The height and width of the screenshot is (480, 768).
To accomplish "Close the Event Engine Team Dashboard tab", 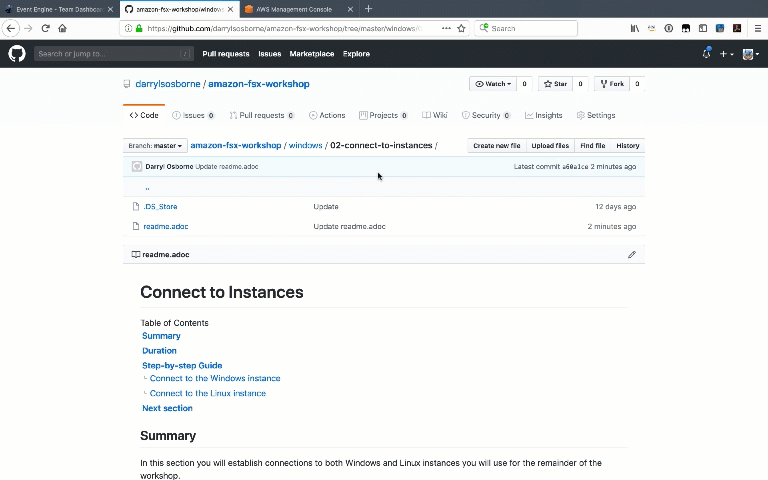I will point(110,9).
